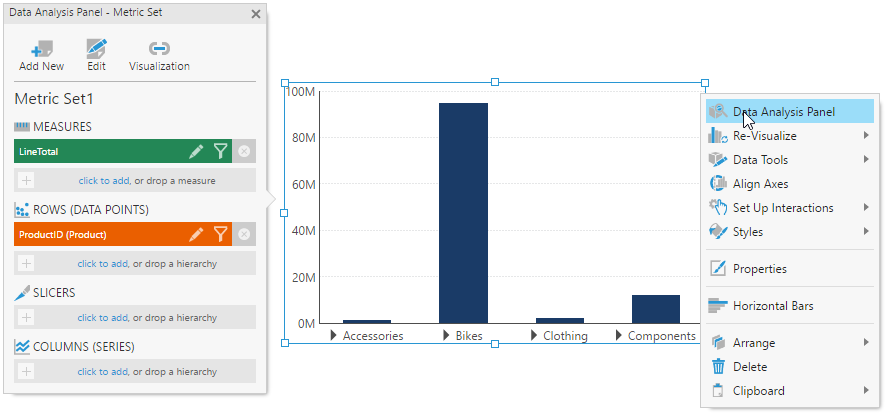Open the Visualization link icon

[159, 49]
